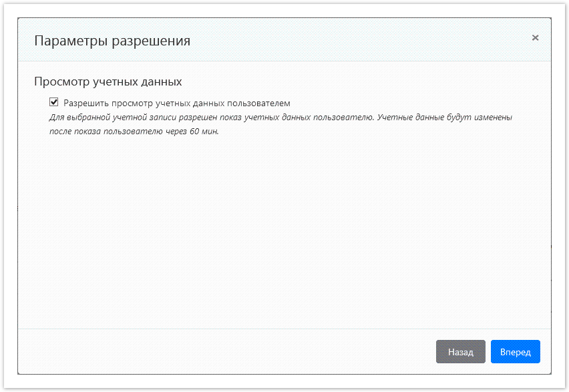Proceed forward using the 'Вперед' button
This screenshot has height=392, width=569.
click(515, 352)
